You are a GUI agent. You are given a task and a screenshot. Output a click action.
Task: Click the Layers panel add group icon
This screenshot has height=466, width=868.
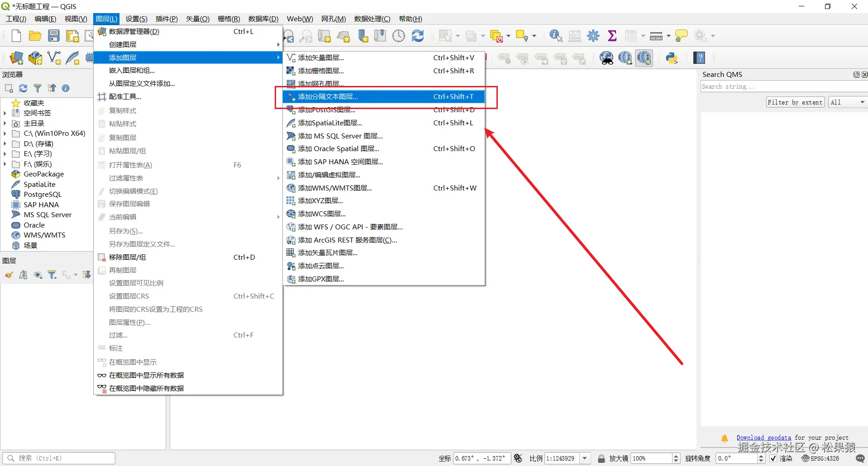[23, 275]
